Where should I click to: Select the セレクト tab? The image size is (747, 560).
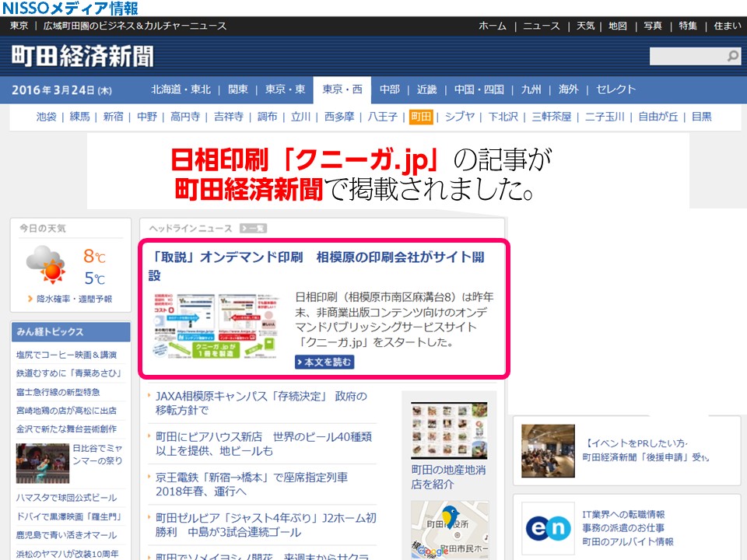[615, 89]
